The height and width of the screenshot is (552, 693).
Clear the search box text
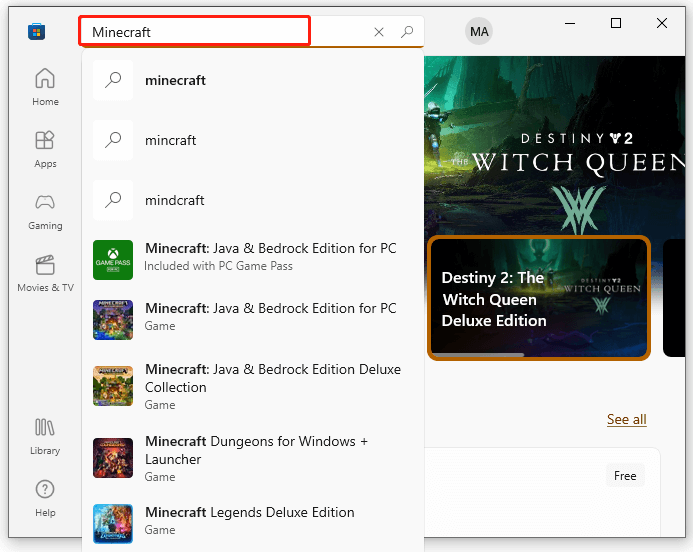(379, 32)
